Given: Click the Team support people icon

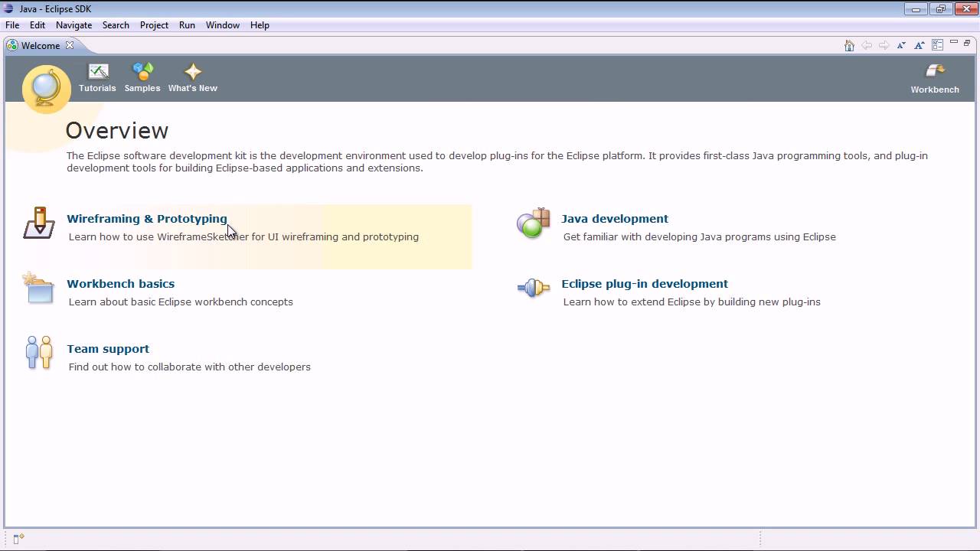Looking at the screenshot, I should [x=39, y=353].
